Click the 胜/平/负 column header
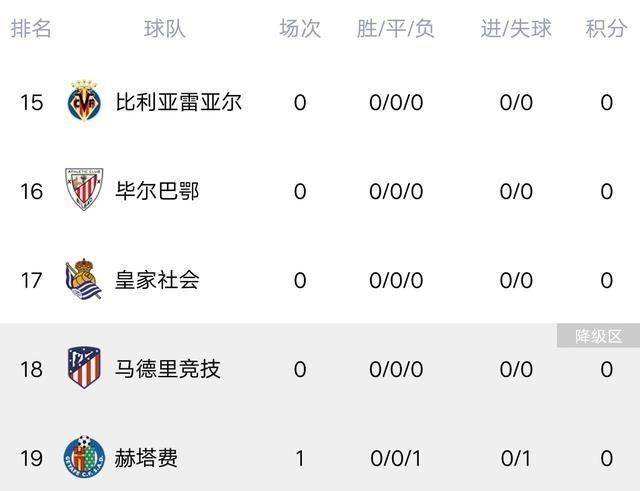Screen dimensions: 640x491 point(396,29)
